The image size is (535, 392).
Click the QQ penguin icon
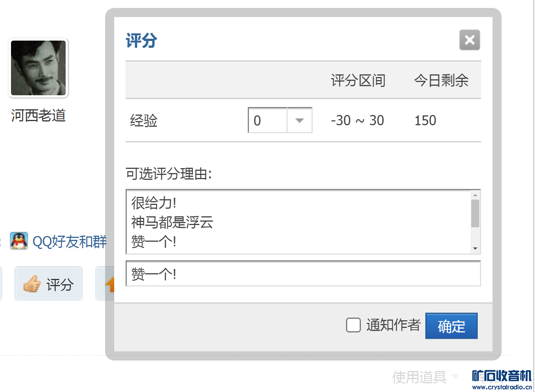tap(19, 241)
